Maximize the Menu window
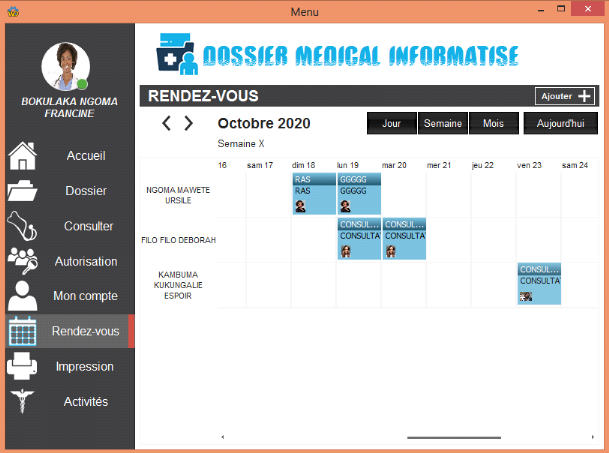The height and width of the screenshot is (453, 609). pyautogui.click(x=561, y=9)
